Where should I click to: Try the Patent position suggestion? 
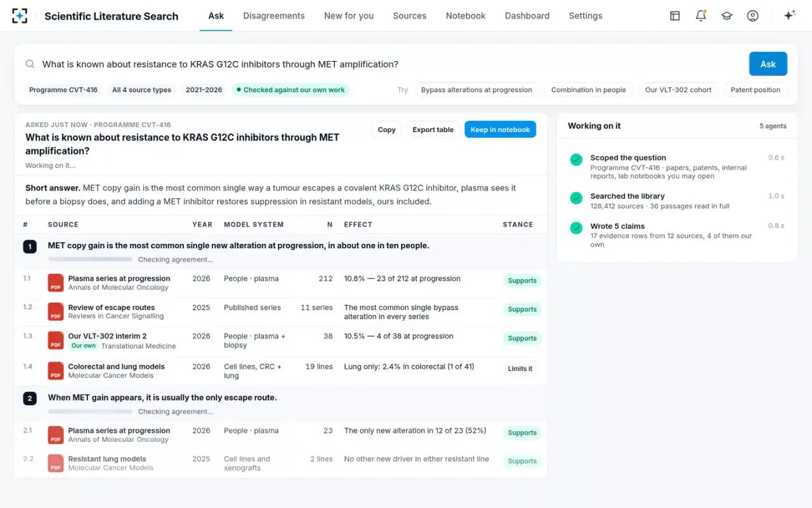[756, 90]
